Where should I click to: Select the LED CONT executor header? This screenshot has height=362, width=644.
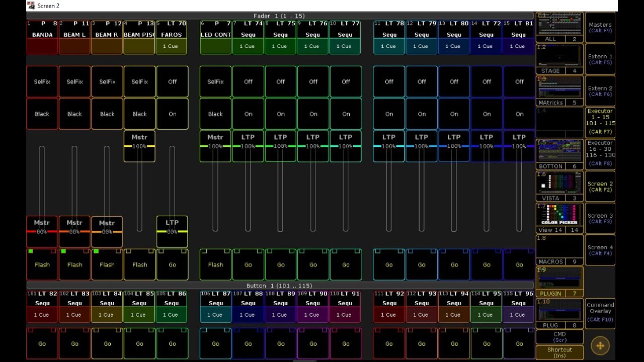click(x=215, y=37)
